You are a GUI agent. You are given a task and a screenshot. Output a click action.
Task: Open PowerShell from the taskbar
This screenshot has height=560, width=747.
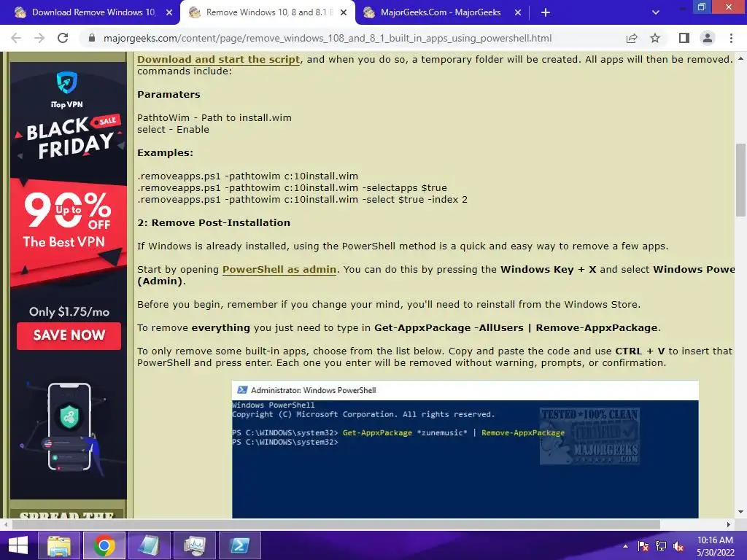tap(239, 545)
